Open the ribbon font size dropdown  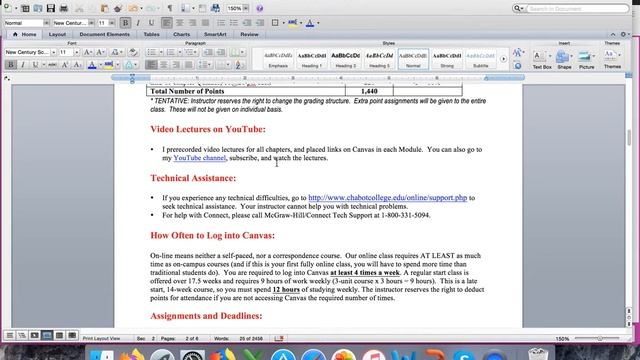coord(76,53)
